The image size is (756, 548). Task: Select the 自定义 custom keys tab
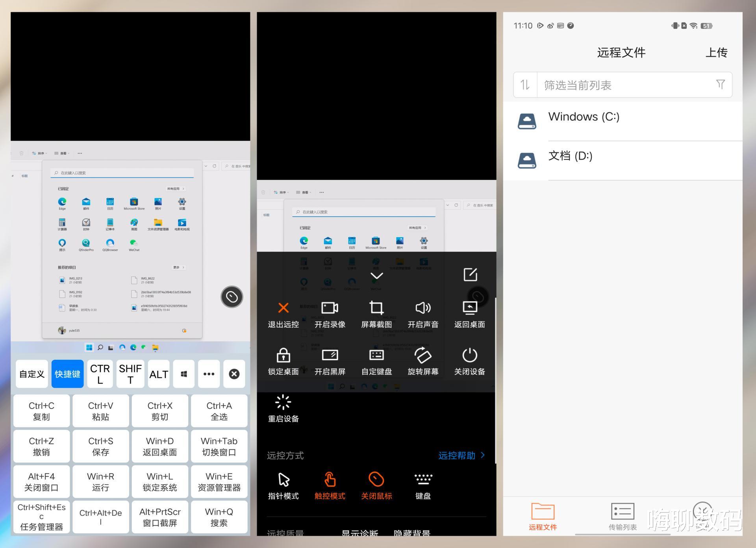pos(32,374)
